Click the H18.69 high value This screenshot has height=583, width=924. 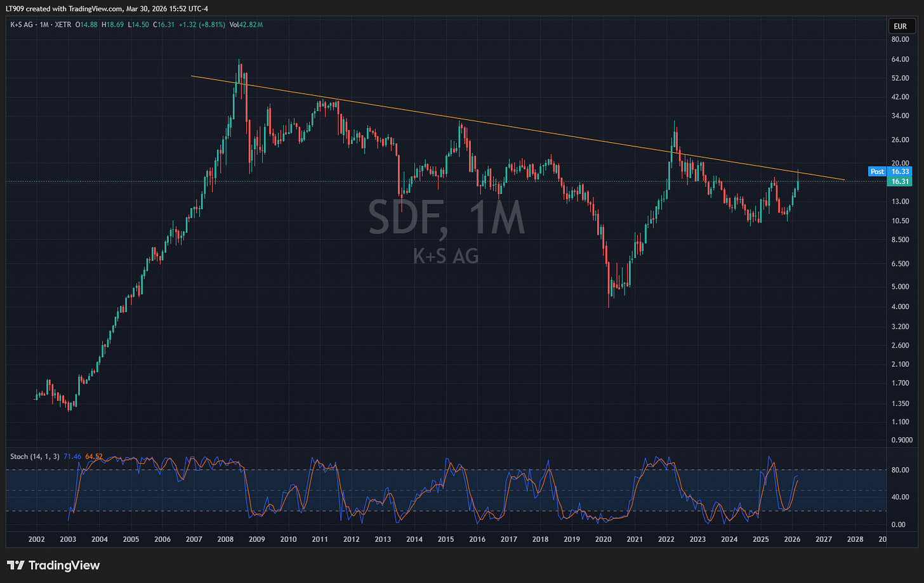pos(113,25)
